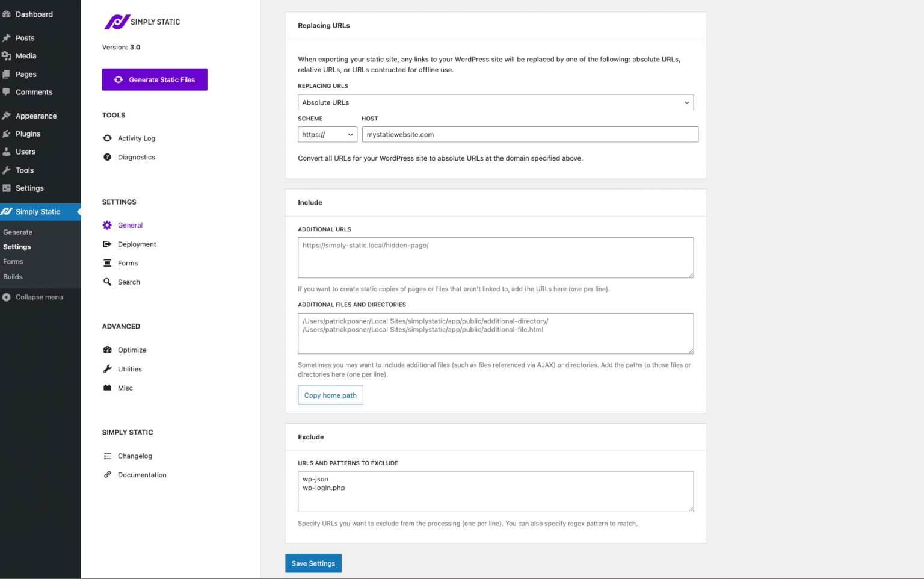Click into the Host text field
Screen dimensions: 924x579
tap(529, 135)
